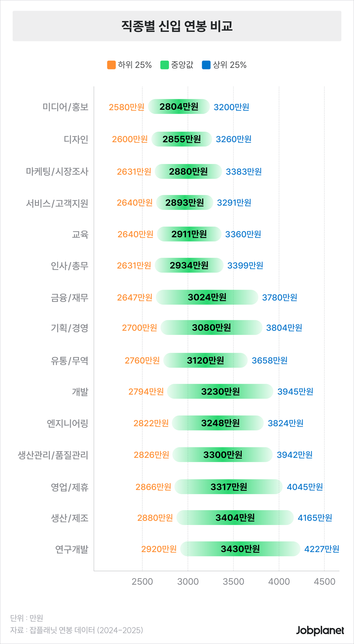Click the upper value 4165만원 for 생산/제조
Image resolution: width=354 pixels, height=644 pixels.
[x=315, y=518]
